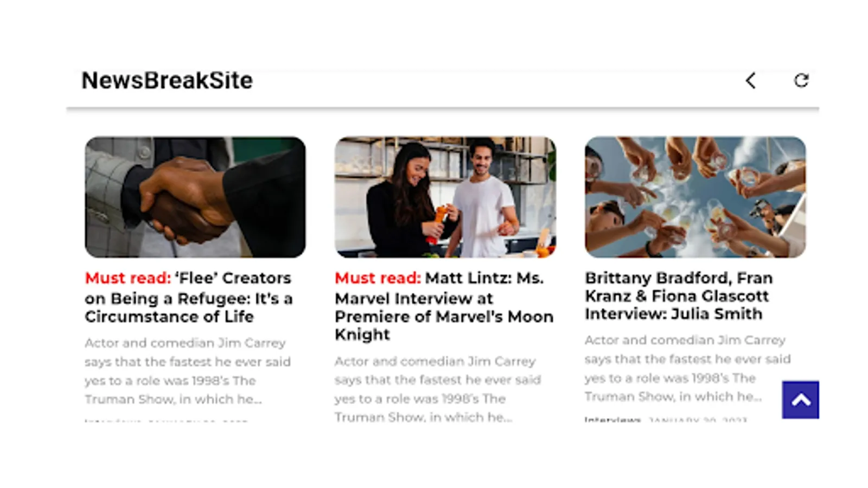Click the smiling man in the white T-shirt photo
The image size is (868, 488).
484,198
